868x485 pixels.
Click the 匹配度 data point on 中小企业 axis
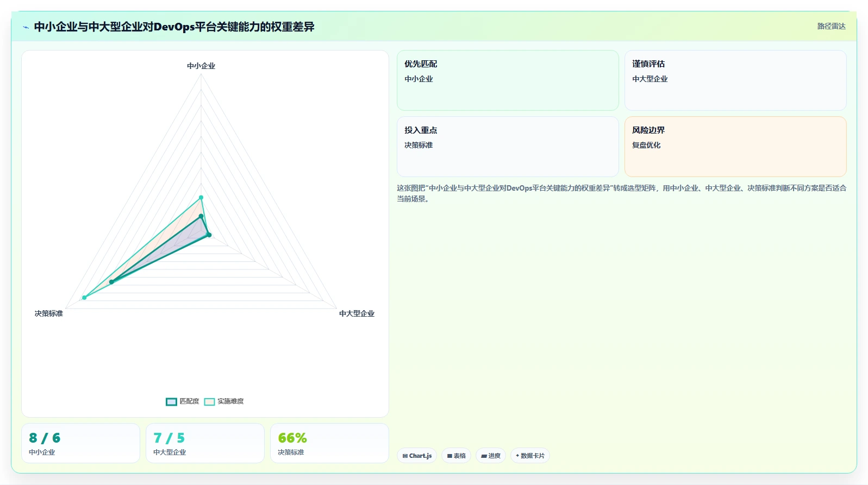coord(201,216)
